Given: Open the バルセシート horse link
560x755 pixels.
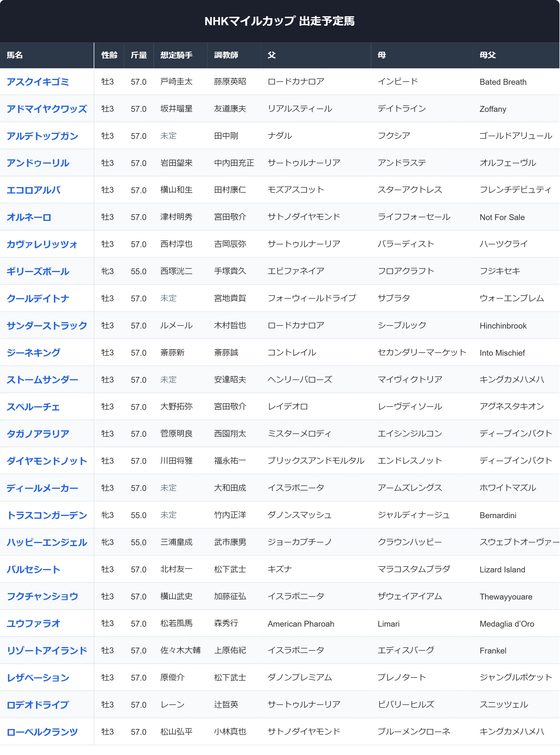Looking at the screenshot, I should (33, 570).
